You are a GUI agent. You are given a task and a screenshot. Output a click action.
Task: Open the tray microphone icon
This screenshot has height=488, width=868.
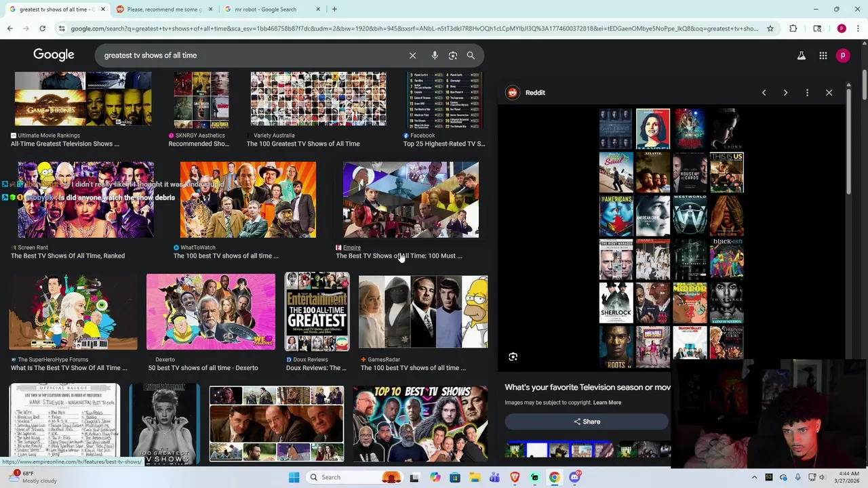click(x=797, y=477)
